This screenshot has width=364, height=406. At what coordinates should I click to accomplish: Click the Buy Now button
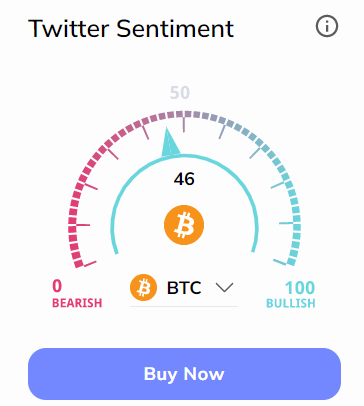coord(184,374)
